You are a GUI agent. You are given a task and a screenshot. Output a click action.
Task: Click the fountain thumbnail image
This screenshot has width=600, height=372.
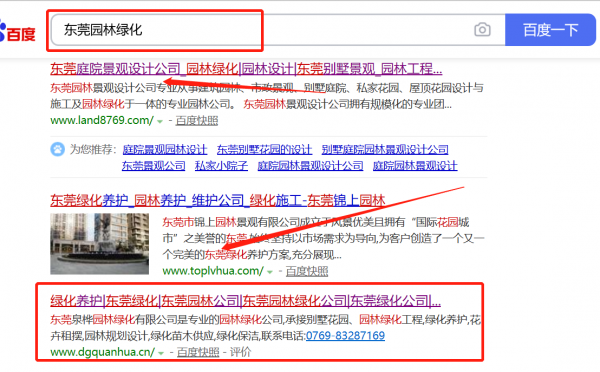pyautogui.click(x=99, y=244)
